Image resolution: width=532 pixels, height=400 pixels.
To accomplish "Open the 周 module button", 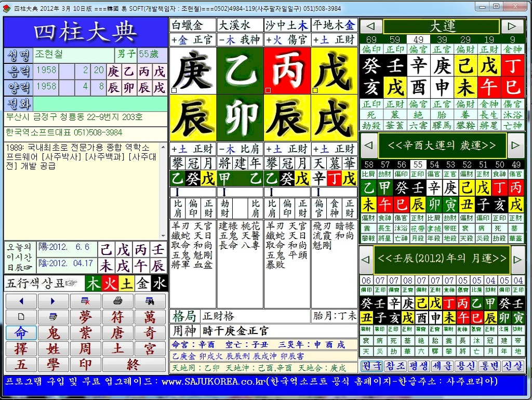I will tap(86, 349).
